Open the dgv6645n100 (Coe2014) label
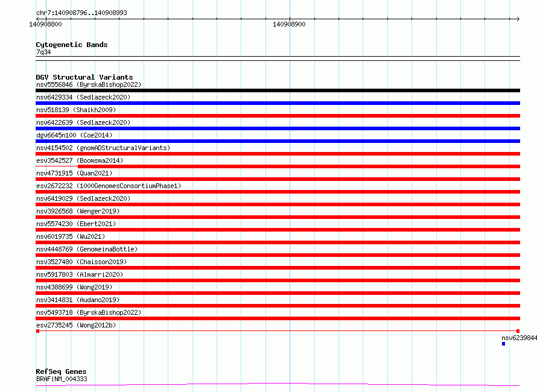Screen dimensions: 537x392 click(x=74, y=135)
